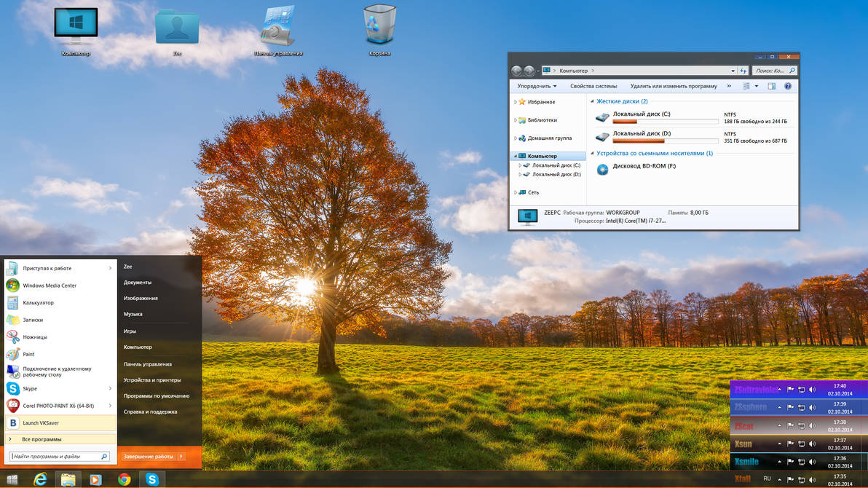868x488 pixels.
Task: Open Подключение к удаленному рабочему столу
Action: click(60, 371)
